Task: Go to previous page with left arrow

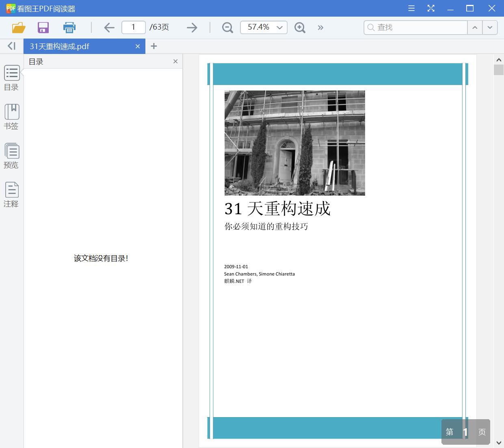Action: [109, 27]
